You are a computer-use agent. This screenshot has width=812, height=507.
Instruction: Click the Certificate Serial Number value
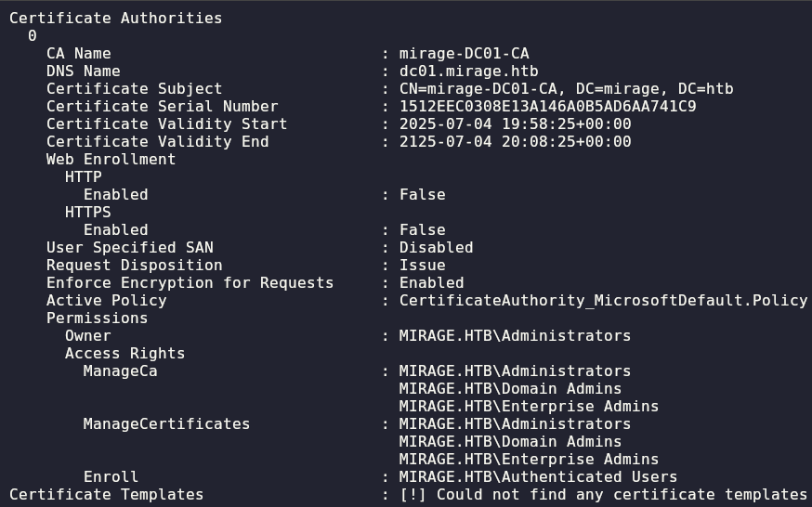point(548,106)
